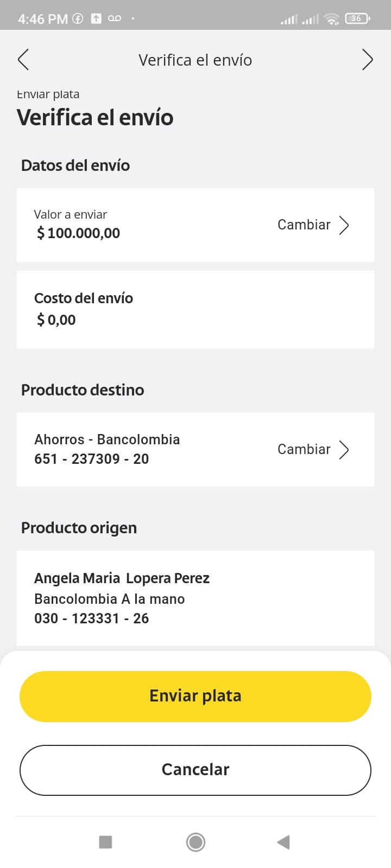Tap the Wi-Fi status icon
Viewport: 391px width, 868px height.
331,19
